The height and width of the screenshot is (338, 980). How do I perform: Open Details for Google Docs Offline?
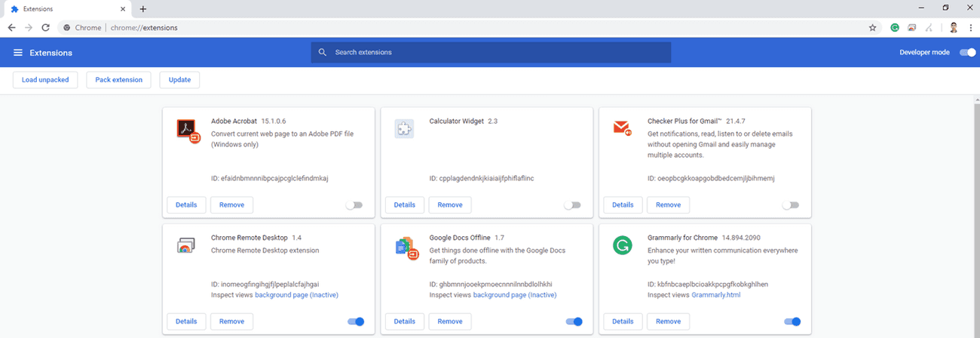coord(404,321)
